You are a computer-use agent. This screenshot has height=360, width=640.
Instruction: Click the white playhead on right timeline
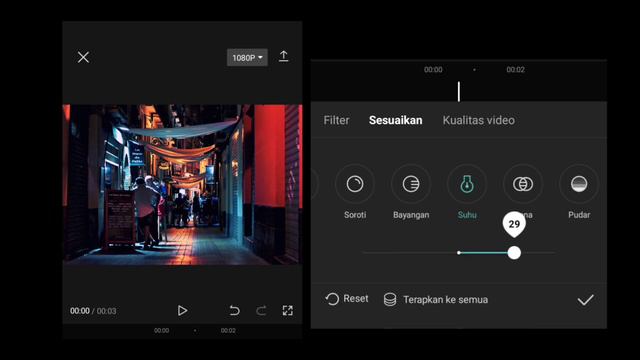pyautogui.click(x=459, y=91)
